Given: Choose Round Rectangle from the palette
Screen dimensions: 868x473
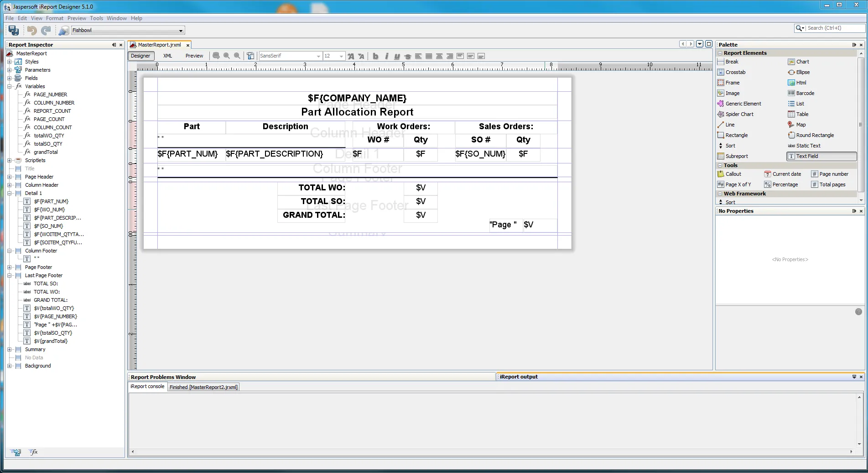Looking at the screenshot, I should click(x=811, y=135).
